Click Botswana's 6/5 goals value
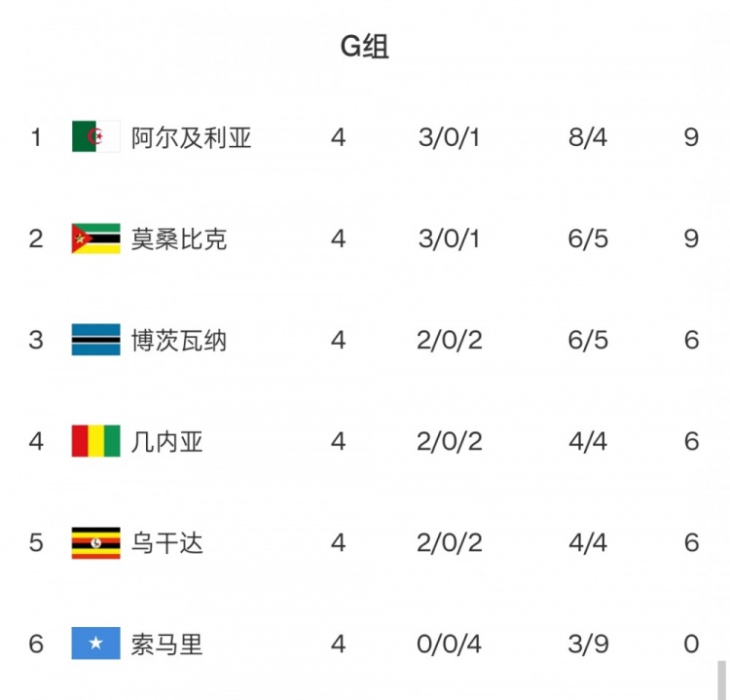 (587, 340)
